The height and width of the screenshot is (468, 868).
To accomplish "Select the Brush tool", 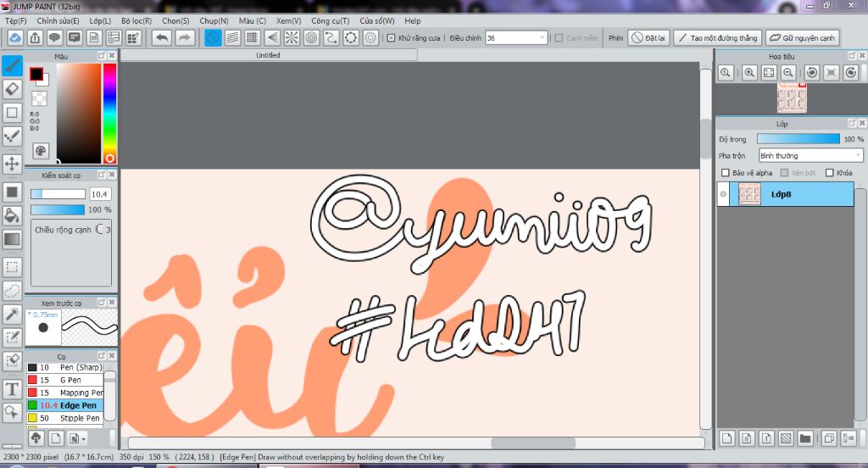I will tap(12, 66).
